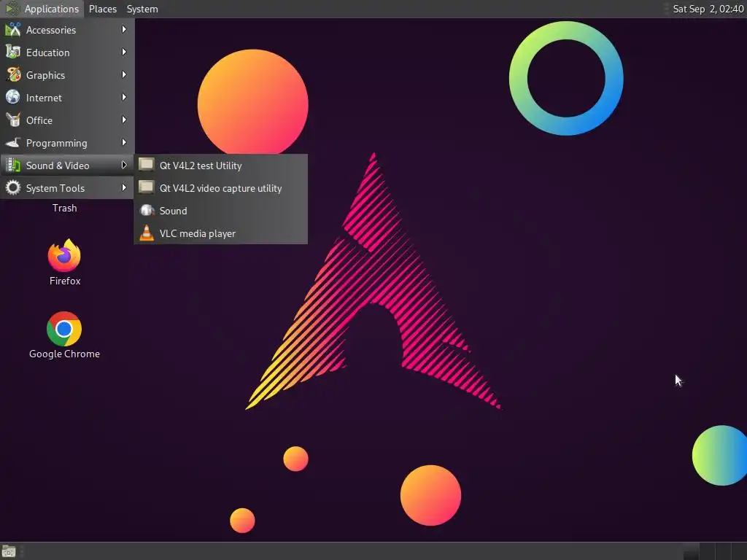This screenshot has height=560, width=747.
Task: Select the Firefox desktop icon
Action: [64, 256]
